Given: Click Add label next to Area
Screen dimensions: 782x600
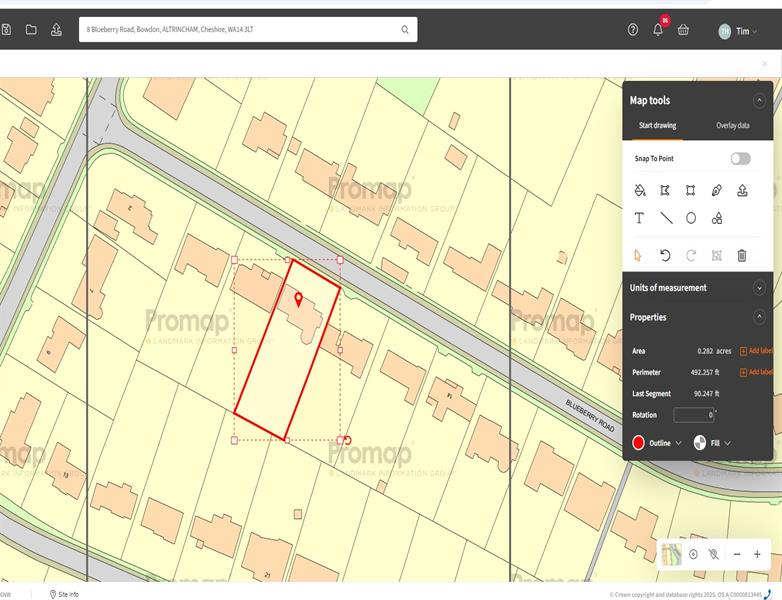Looking at the screenshot, I should coord(756,351).
